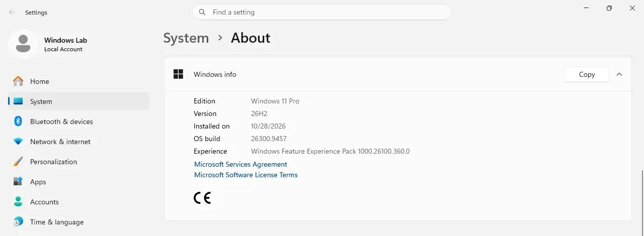Click the Bluetooth icon in sidebar
The image size is (644, 236).
[18, 122]
